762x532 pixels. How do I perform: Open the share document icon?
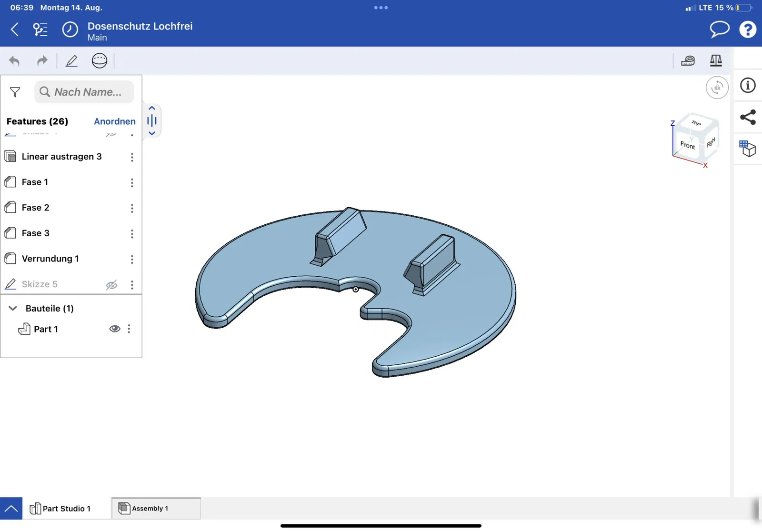point(748,117)
